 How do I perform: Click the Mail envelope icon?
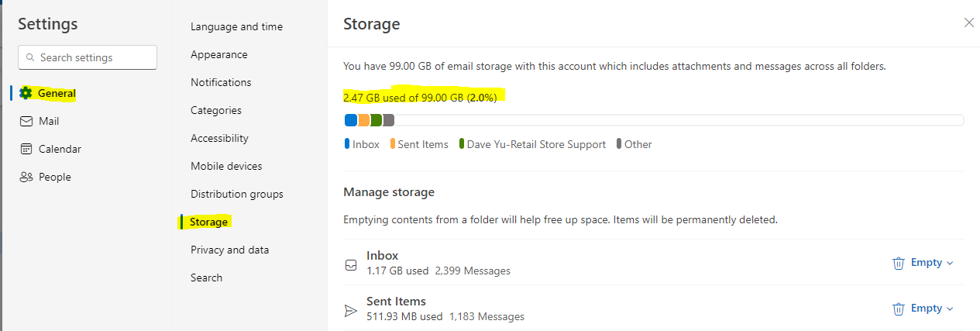coord(26,121)
